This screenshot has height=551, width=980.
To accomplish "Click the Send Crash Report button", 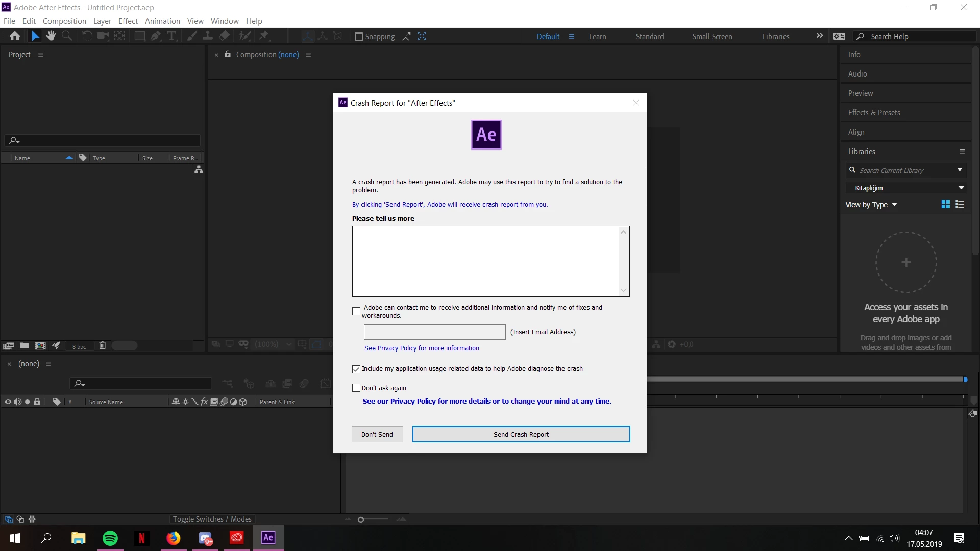I will coord(521,434).
